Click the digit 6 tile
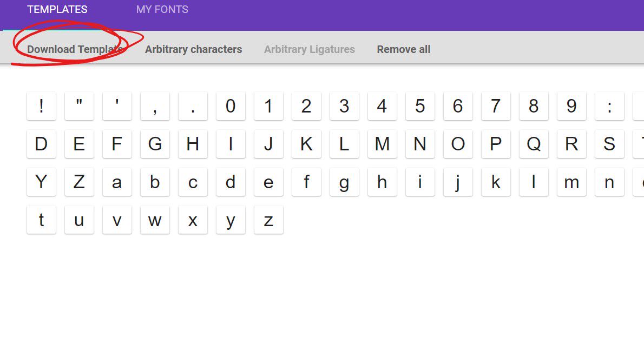 tap(458, 106)
